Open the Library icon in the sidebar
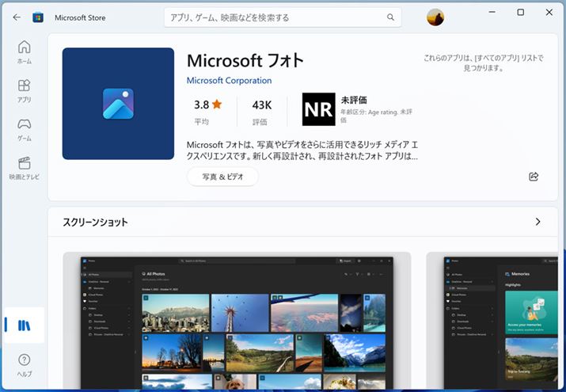566x392 pixels. (25, 325)
